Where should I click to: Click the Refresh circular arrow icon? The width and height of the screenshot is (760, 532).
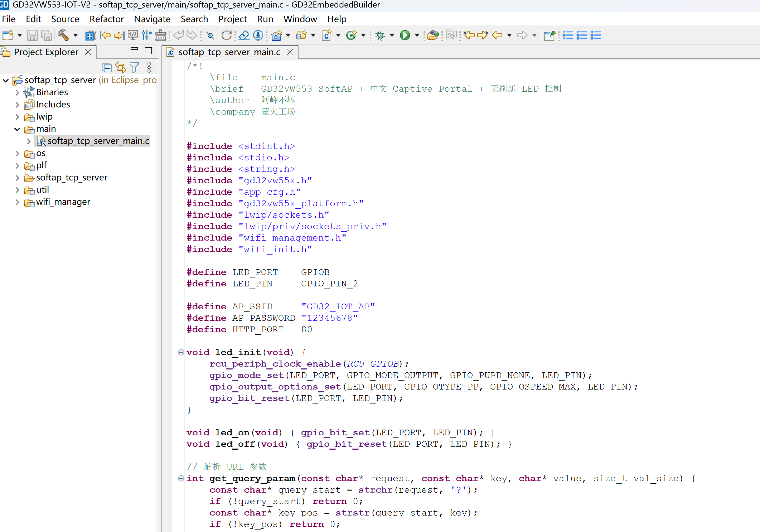227,35
